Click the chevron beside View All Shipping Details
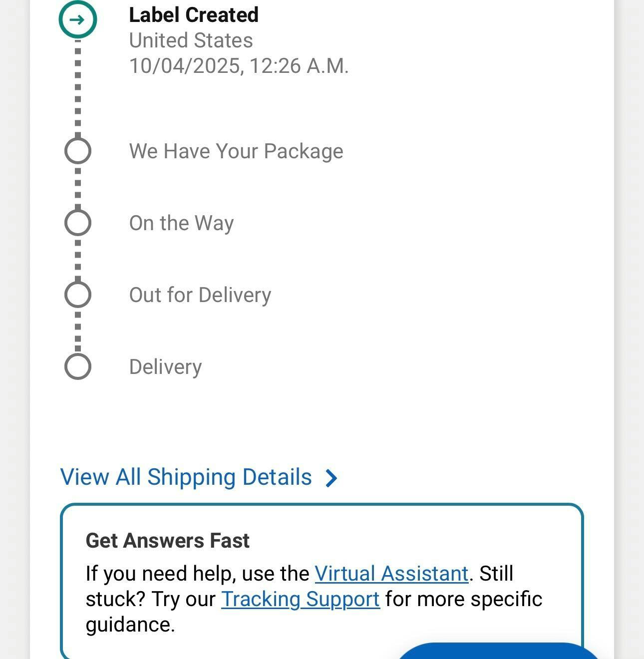 331,478
